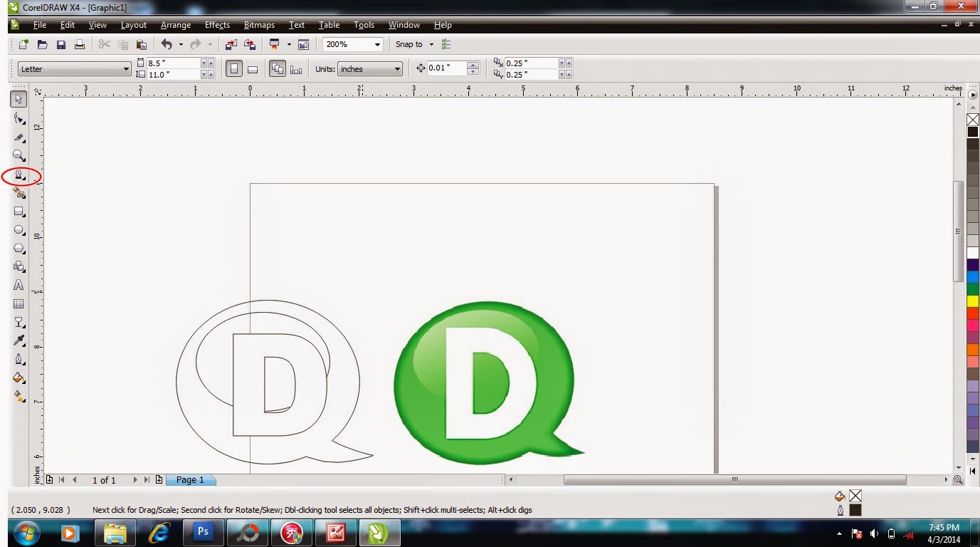
Task: Set page orientation to Landscape
Action: tap(252, 69)
